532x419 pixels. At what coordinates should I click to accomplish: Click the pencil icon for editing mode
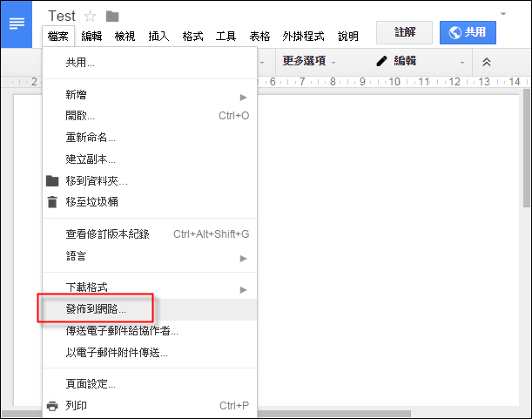click(x=381, y=61)
